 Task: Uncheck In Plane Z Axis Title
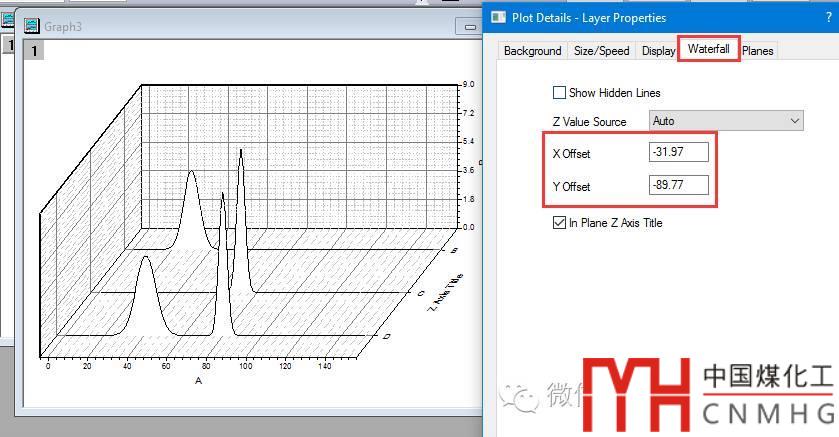(x=560, y=223)
